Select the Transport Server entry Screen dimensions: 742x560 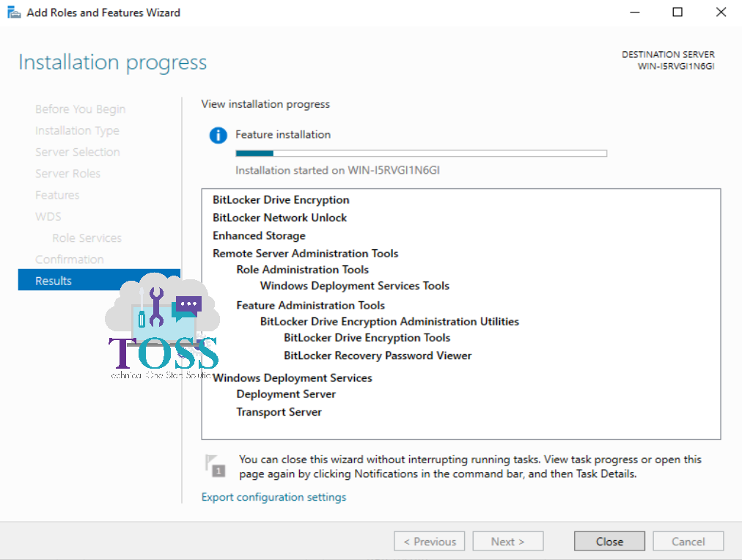[x=279, y=412]
